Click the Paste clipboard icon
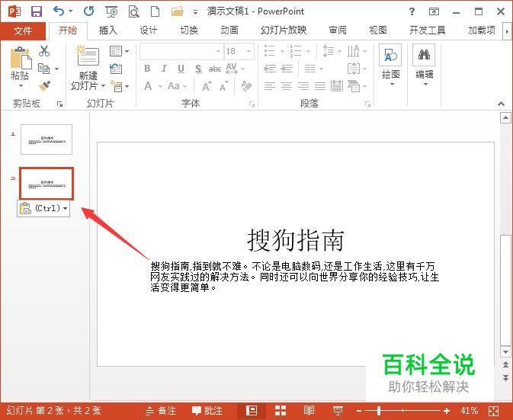 [21, 58]
